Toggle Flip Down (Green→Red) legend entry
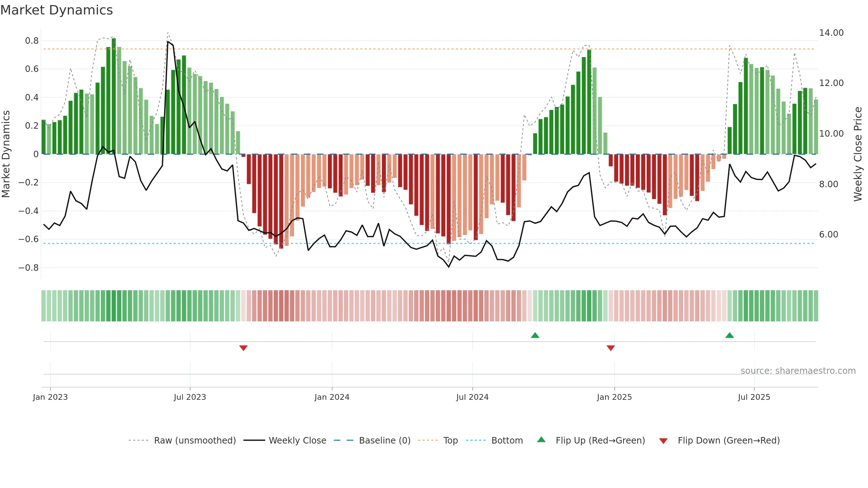Image resolution: width=868 pixels, height=488 pixels. point(719,440)
